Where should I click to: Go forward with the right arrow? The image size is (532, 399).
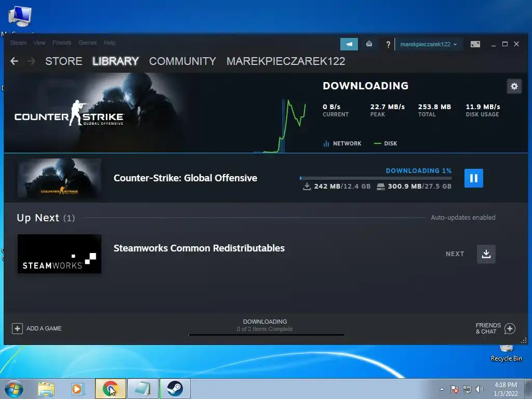31,61
